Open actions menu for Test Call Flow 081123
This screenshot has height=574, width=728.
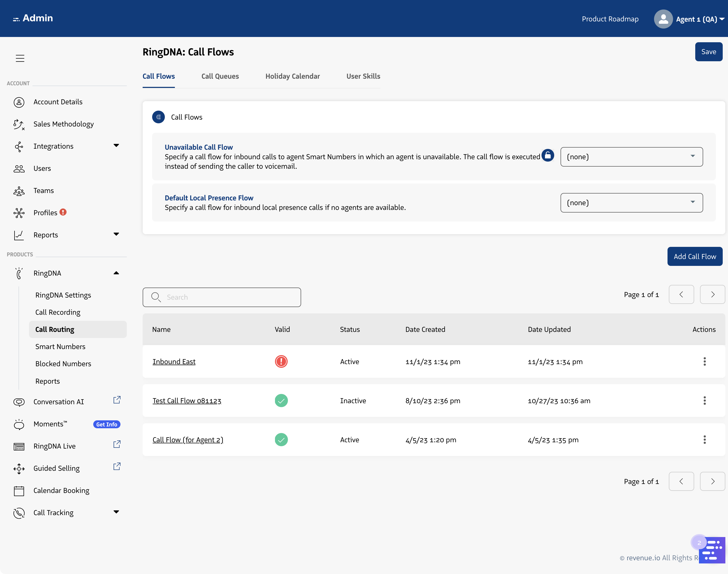click(704, 401)
